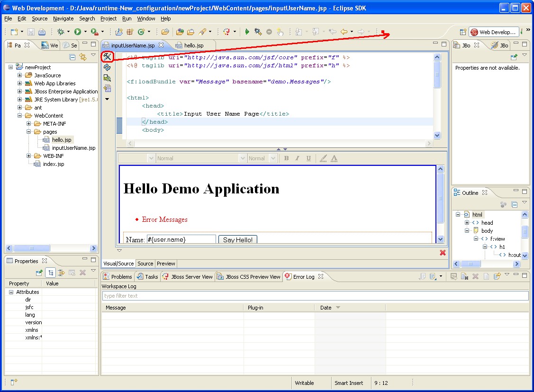The height and width of the screenshot is (392, 534).
Task: Click the green Run button in the main toolbar
Action: click(x=77, y=32)
